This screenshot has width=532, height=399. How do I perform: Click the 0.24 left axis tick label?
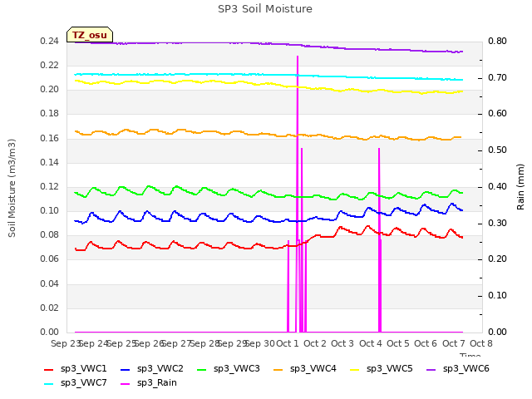[x=50, y=41]
